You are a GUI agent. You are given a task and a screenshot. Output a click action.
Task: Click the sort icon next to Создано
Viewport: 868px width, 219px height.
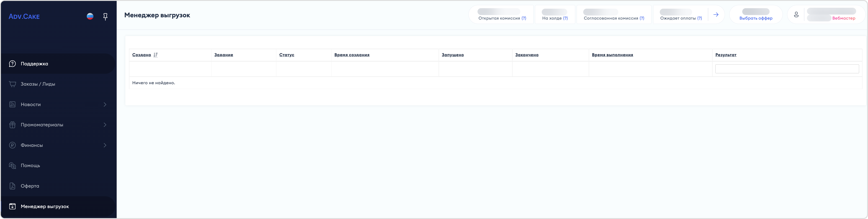155,55
